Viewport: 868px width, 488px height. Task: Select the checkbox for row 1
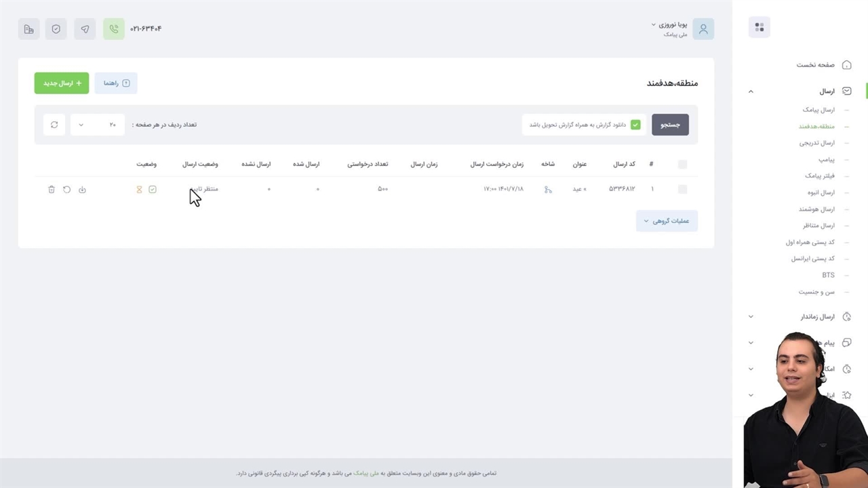tap(682, 190)
